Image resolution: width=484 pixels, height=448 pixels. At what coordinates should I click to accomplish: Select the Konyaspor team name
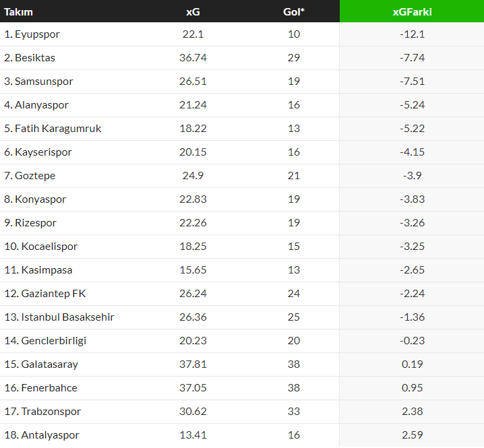(40, 199)
